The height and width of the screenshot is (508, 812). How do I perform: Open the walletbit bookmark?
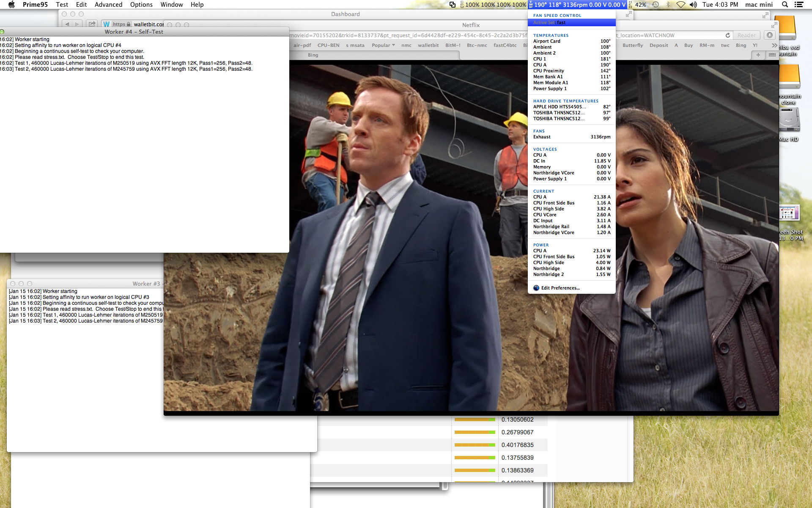click(428, 45)
